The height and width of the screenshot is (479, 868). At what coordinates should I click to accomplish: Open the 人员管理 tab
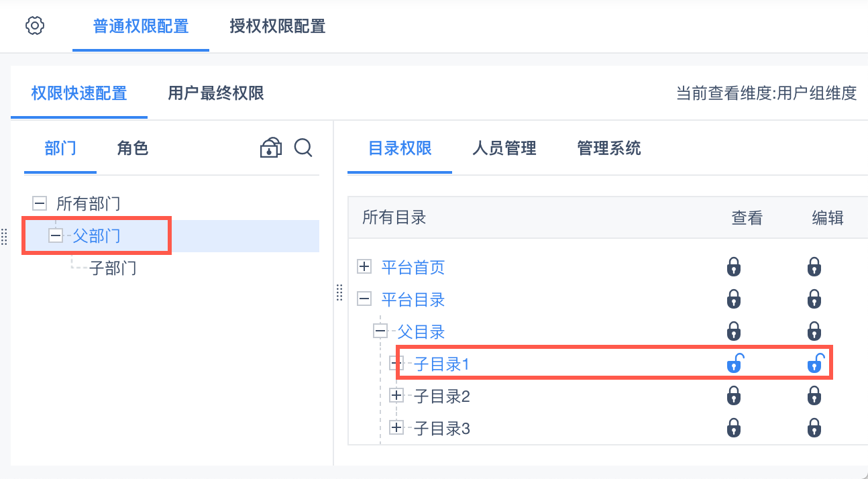pos(504,148)
